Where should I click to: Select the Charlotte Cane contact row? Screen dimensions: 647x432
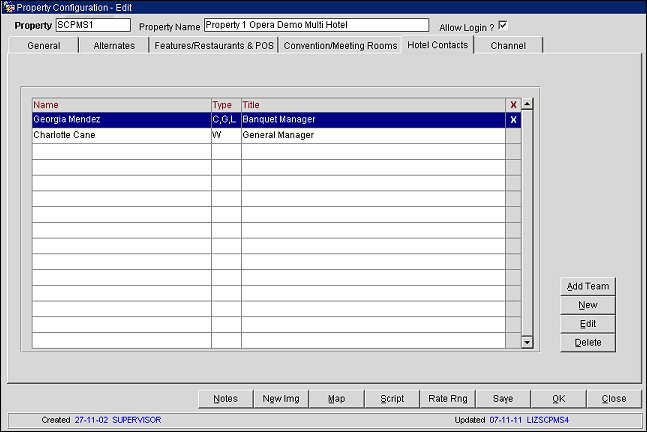[120, 135]
